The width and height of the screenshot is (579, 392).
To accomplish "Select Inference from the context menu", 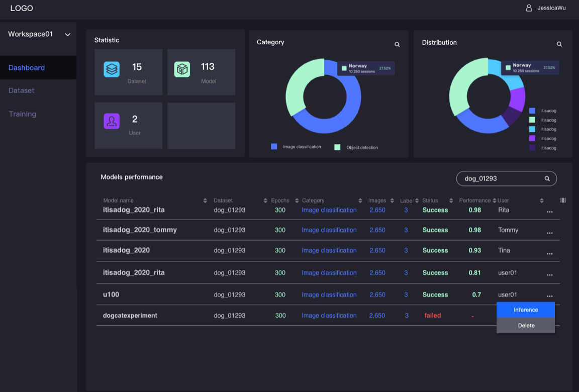I will (525, 310).
